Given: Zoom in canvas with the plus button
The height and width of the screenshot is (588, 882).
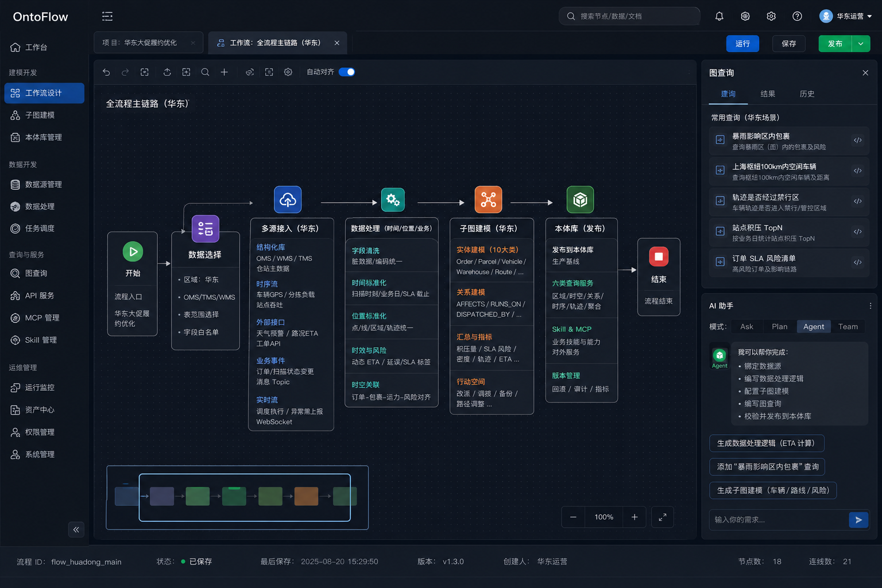Looking at the screenshot, I should (x=635, y=517).
